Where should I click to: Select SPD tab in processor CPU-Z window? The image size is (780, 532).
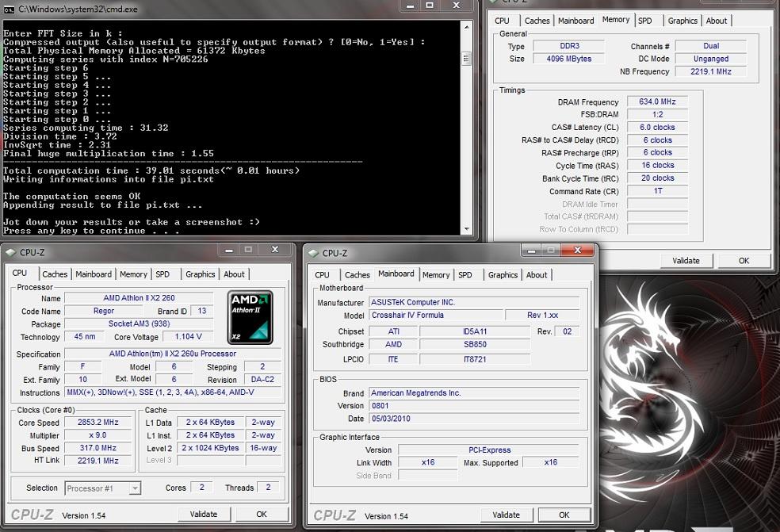[x=162, y=274]
